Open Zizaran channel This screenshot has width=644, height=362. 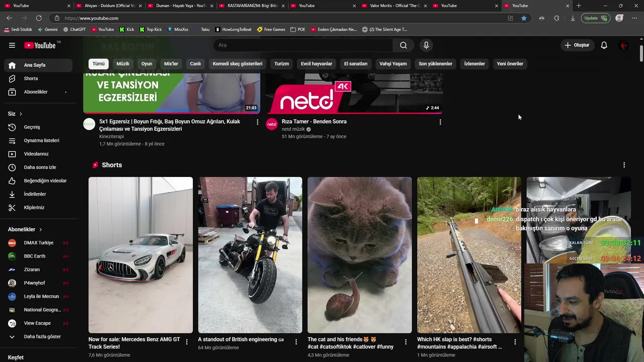[x=38, y=269]
